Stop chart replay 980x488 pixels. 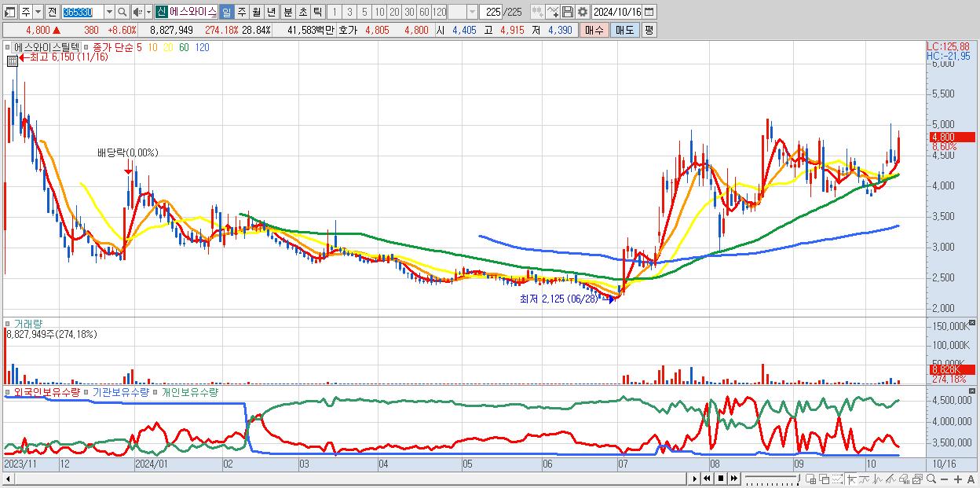click(x=721, y=479)
